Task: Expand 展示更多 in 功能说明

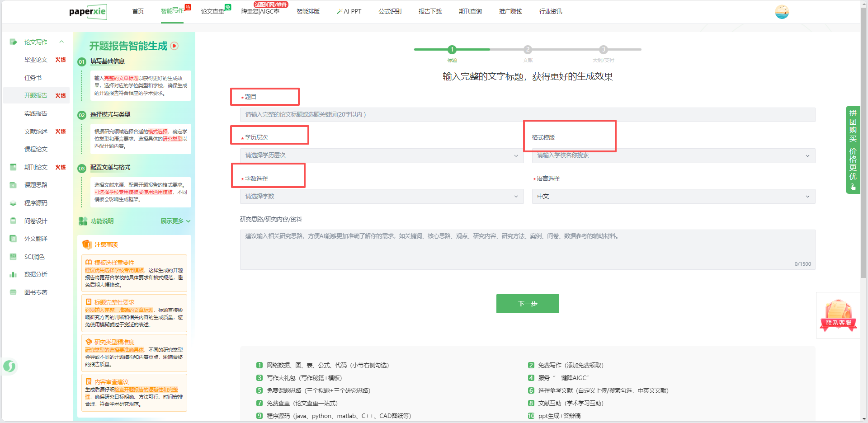Action: [175, 221]
